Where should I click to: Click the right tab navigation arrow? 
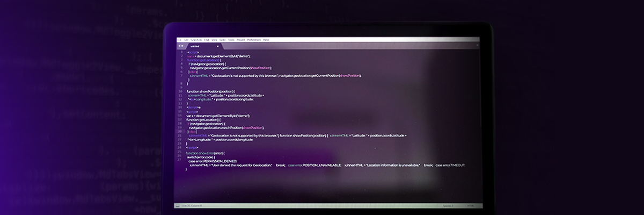pos(182,46)
